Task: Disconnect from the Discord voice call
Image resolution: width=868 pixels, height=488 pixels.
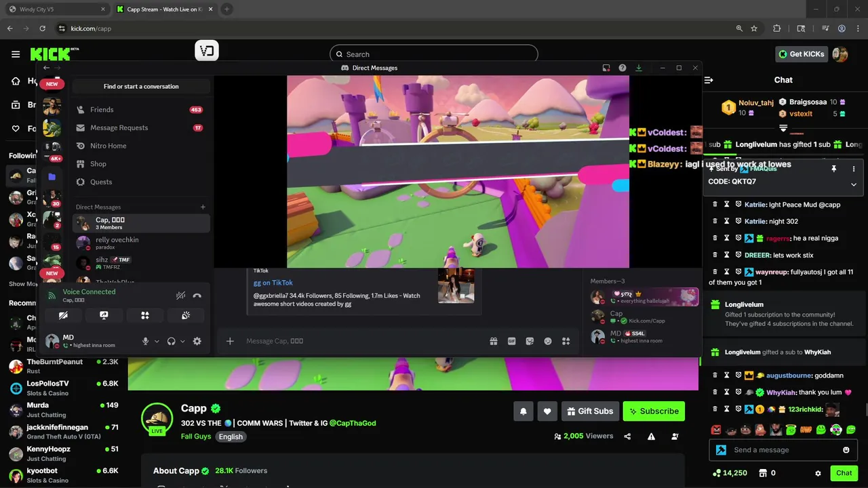Action: (x=197, y=296)
